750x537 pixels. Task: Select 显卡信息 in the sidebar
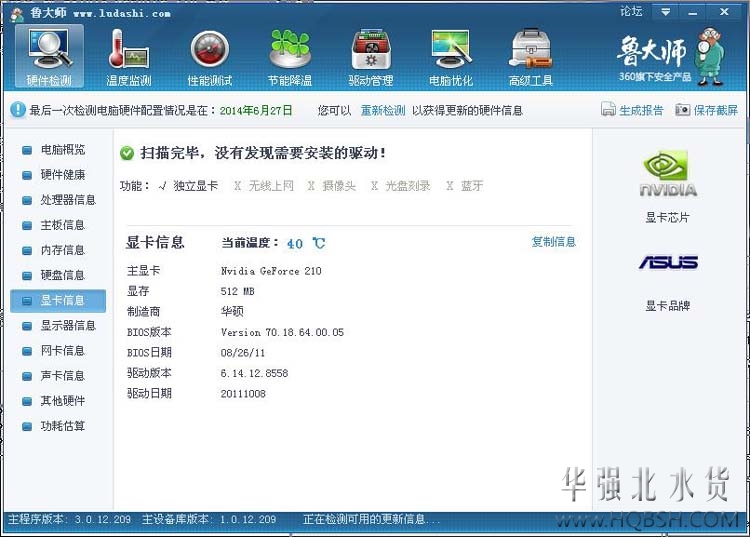[x=58, y=300]
